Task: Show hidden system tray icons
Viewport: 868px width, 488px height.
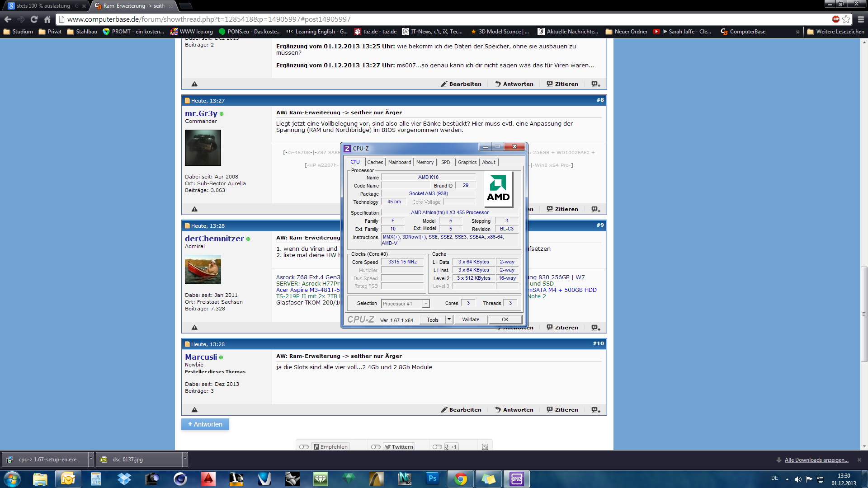Action: point(787,479)
